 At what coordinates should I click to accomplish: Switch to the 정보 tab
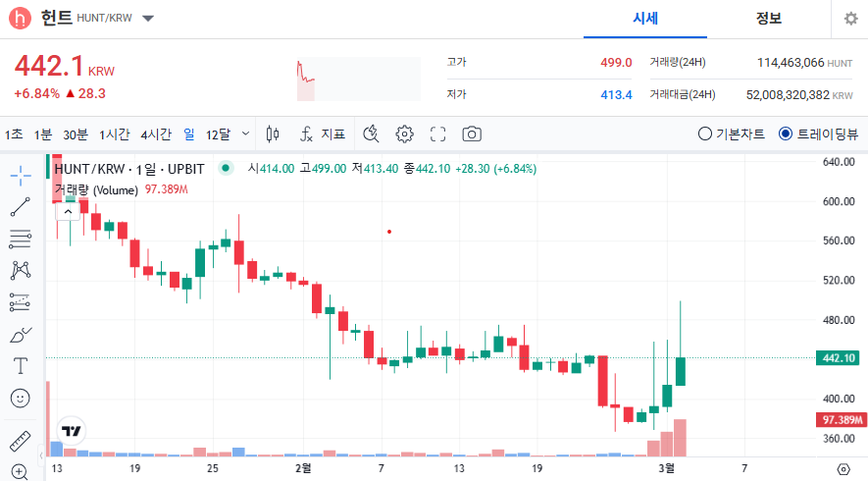[768, 19]
